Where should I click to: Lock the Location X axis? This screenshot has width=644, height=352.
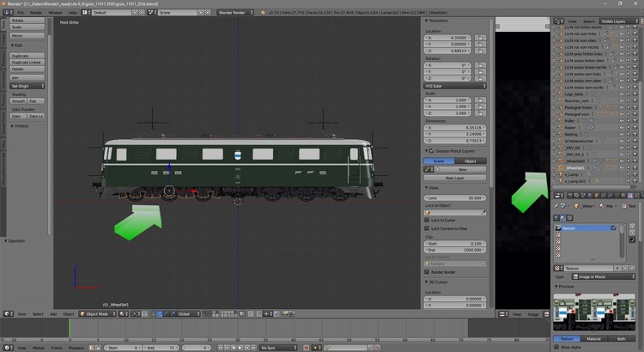[x=480, y=38]
